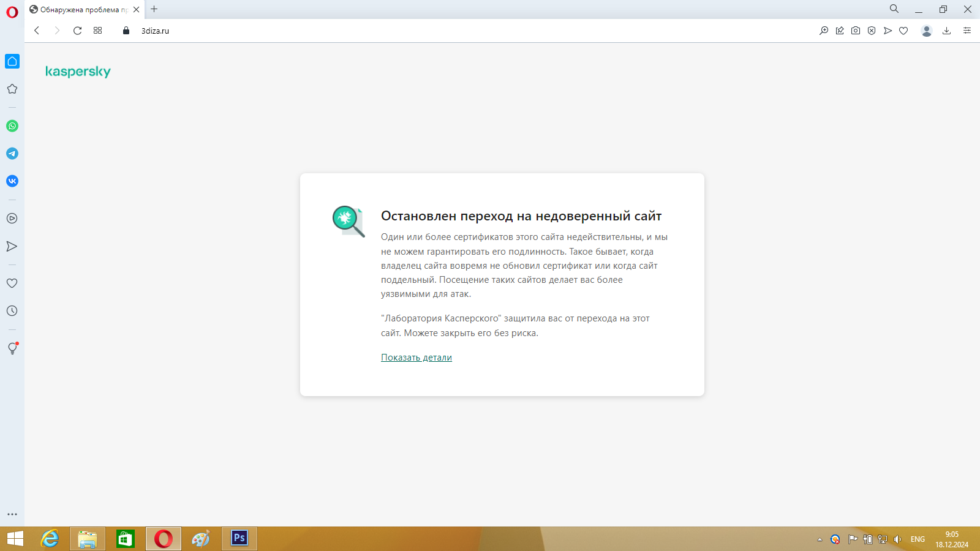
Task: Open My Flow send icon in toolbar
Action: tap(888, 31)
